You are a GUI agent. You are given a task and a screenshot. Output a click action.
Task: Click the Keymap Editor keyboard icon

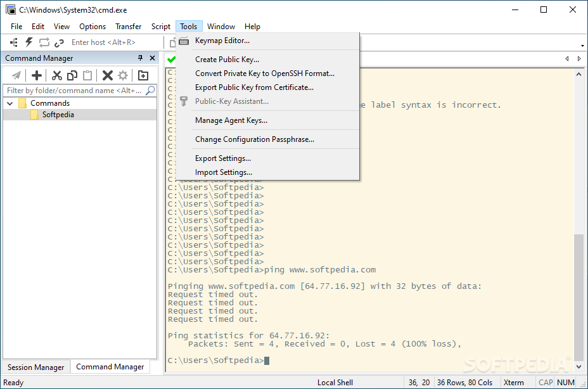click(x=184, y=41)
